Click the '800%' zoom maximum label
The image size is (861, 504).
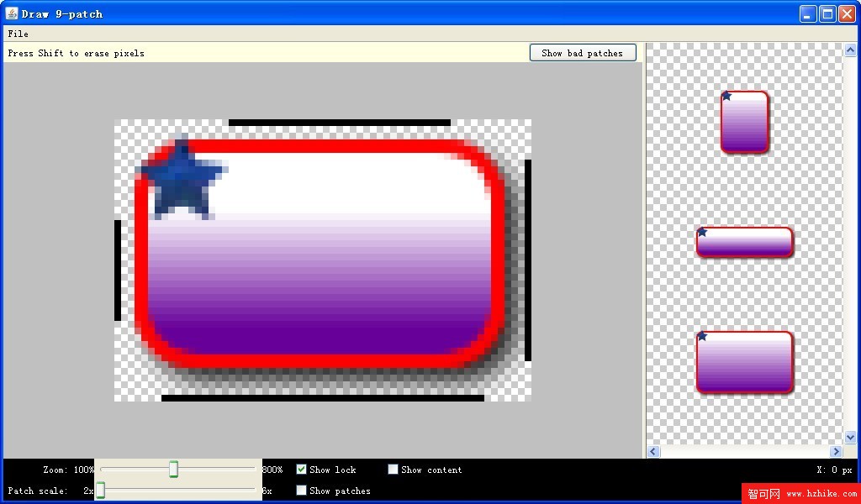tap(272, 470)
